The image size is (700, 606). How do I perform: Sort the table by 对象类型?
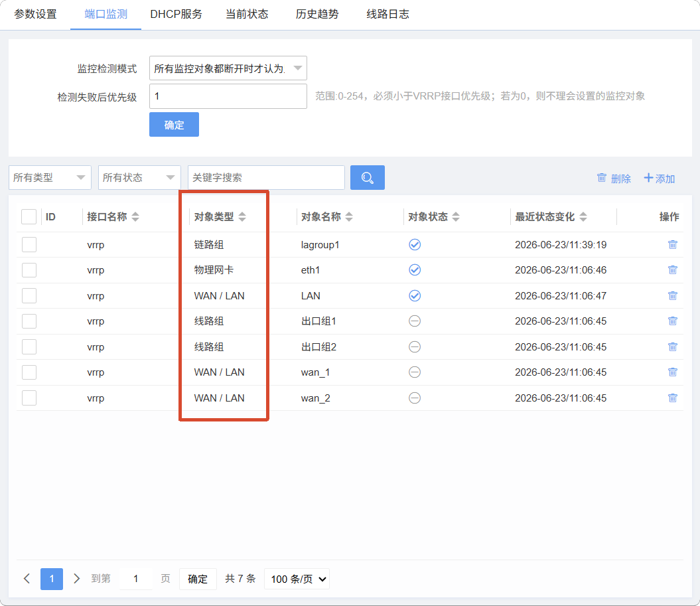point(242,217)
